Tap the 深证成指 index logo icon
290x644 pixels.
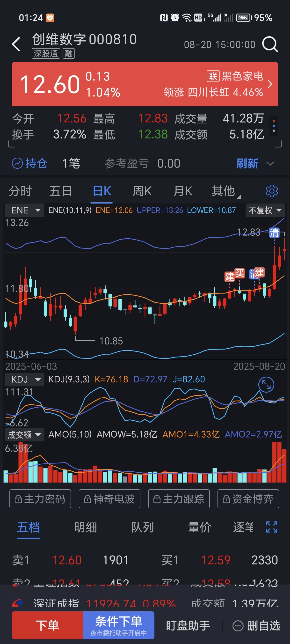18,603
